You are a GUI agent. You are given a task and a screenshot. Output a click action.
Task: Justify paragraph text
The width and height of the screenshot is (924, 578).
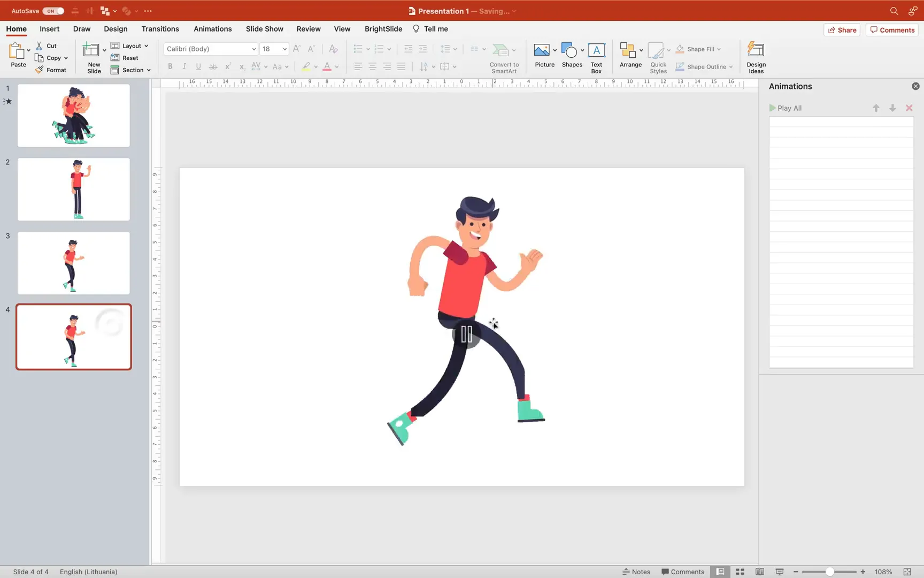(x=401, y=66)
